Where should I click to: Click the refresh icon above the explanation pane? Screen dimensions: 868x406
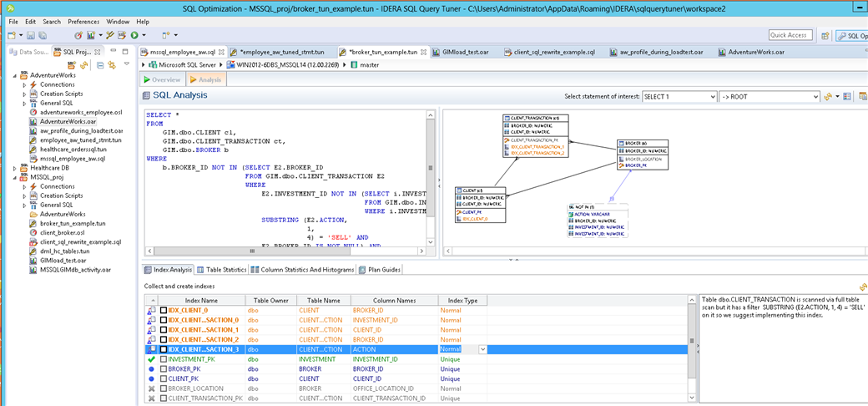[x=862, y=287]
